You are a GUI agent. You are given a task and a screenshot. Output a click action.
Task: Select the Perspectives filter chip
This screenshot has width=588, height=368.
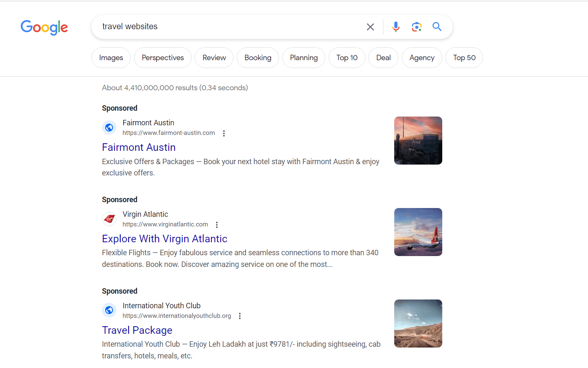[x=163, y=58]
